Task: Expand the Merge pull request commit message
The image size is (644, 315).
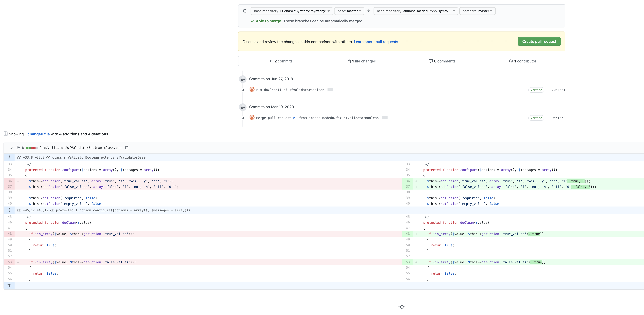Action: point(384,118)
